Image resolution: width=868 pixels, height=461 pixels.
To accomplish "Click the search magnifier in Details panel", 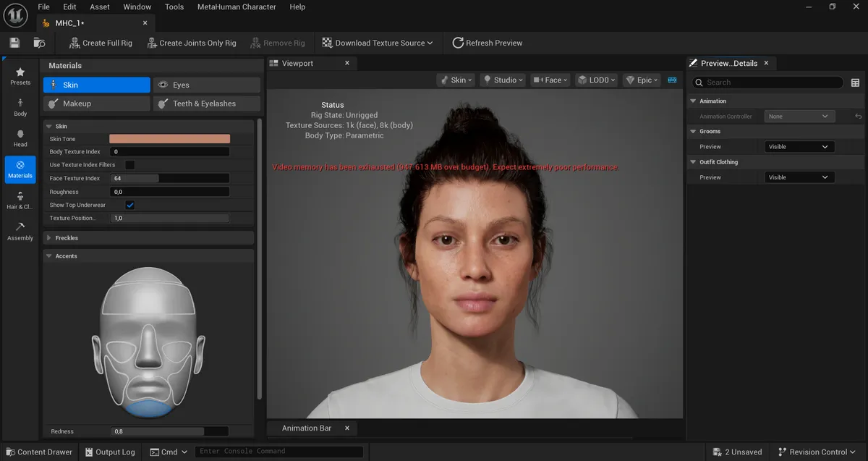I will coord(699,83).
